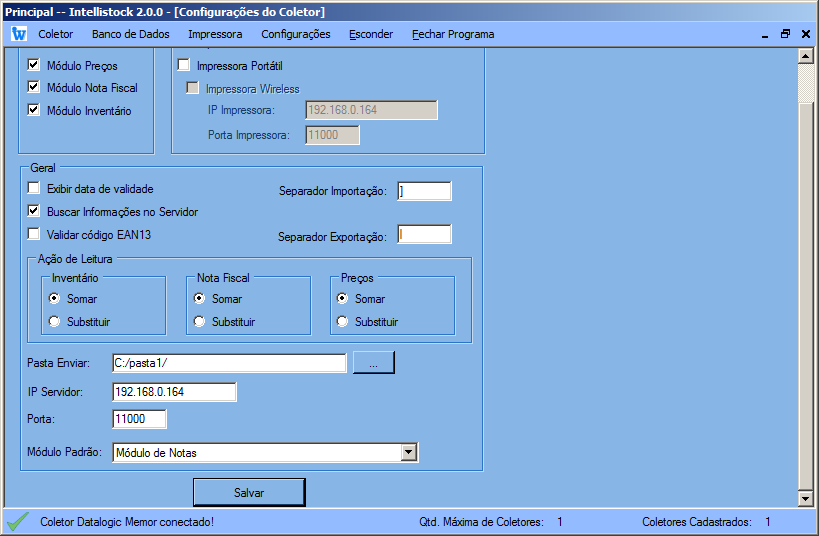Select Somar under Inventário
The image size is (819, 536).
pos(54,298)
